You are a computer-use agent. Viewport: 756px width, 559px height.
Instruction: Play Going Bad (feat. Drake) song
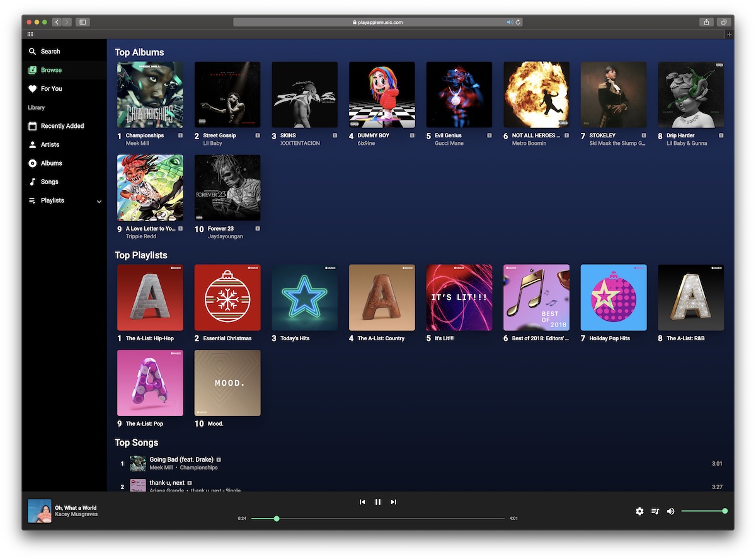pos(181,459)
